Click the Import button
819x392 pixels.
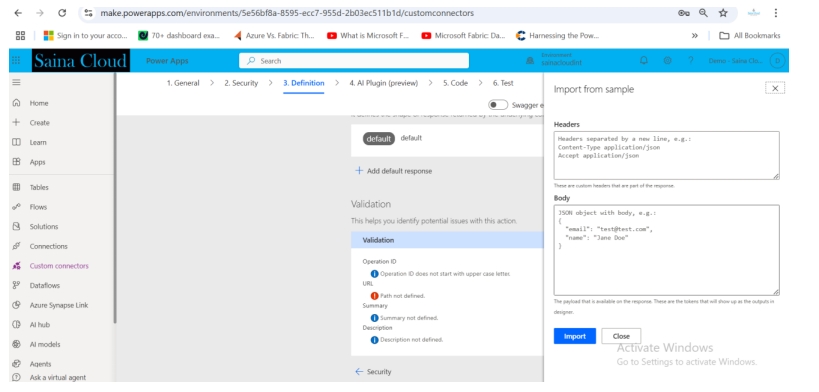point(575,336)
